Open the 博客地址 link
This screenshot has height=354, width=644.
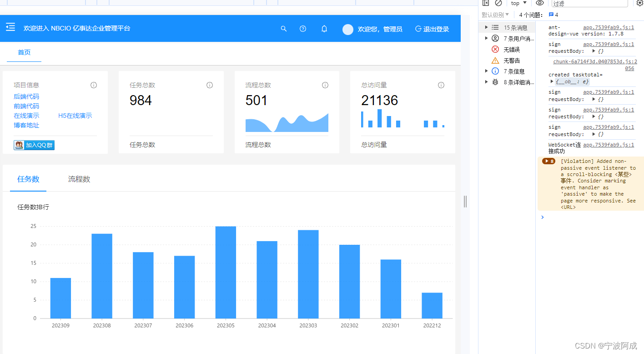[x=26, y=125]
